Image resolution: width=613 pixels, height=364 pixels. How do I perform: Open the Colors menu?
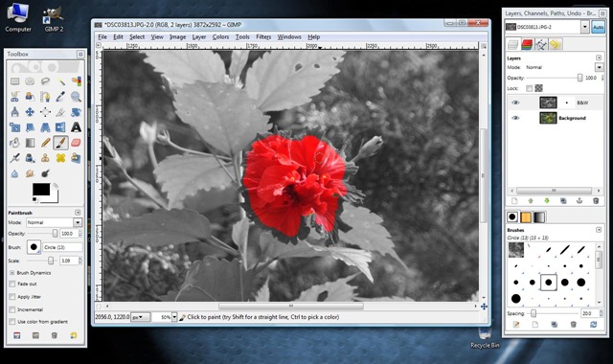pyautogui.click(x=220, y=36)
